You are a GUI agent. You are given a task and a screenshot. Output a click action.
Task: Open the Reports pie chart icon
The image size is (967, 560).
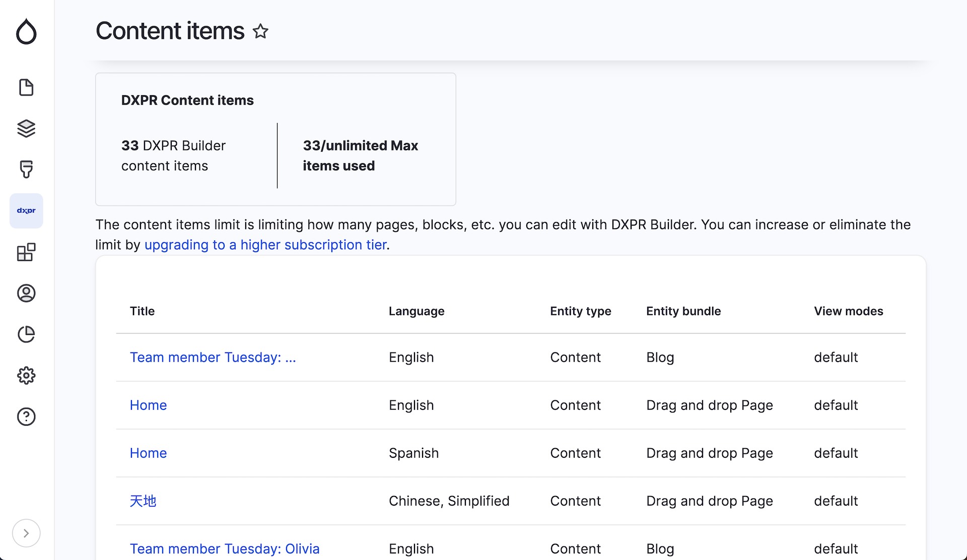[26, 334]
